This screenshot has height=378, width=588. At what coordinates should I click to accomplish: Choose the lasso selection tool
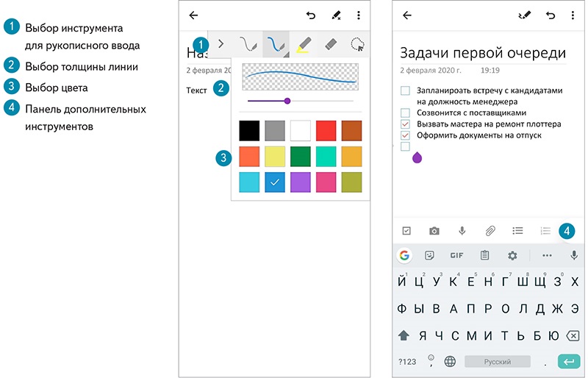click(x=357, y=44)
